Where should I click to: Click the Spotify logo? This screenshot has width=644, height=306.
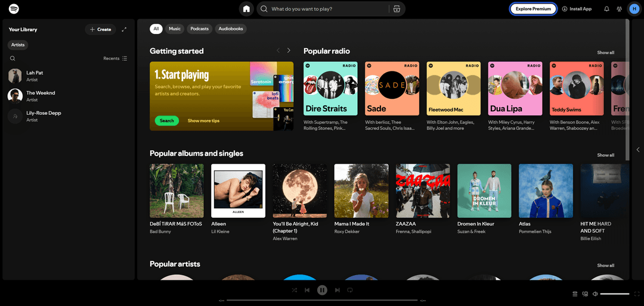[14, 8]
